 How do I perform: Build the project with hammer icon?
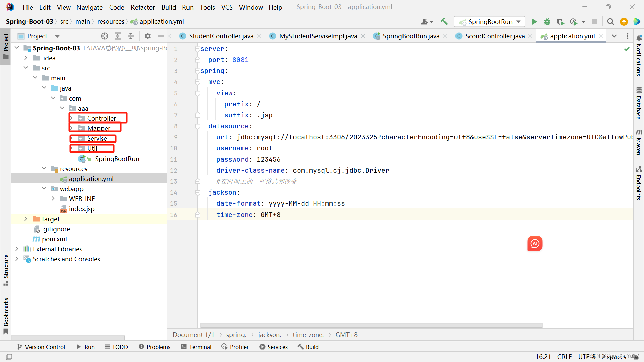pyautogui.click(x=444, y=22)
